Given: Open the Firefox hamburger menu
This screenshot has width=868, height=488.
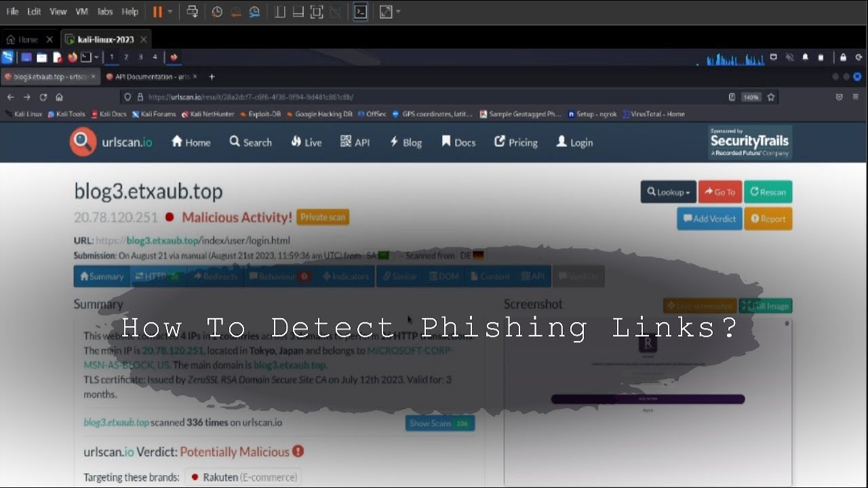Looking at the screenshot, I should click(856, 97).
